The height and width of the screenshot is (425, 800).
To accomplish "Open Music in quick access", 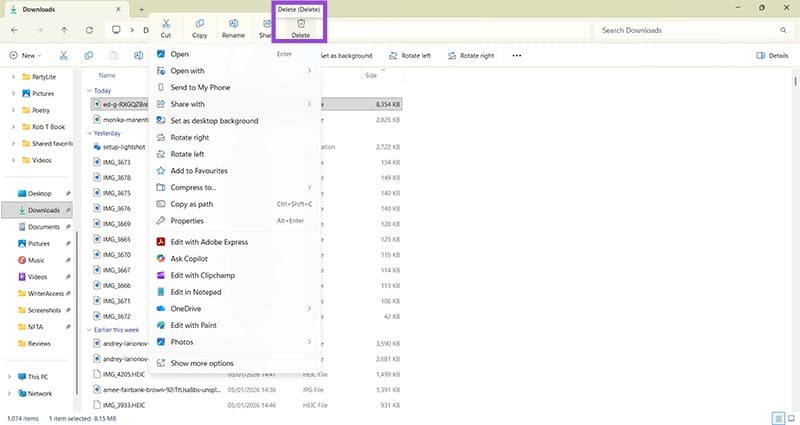I will click(x=37, y=260).
